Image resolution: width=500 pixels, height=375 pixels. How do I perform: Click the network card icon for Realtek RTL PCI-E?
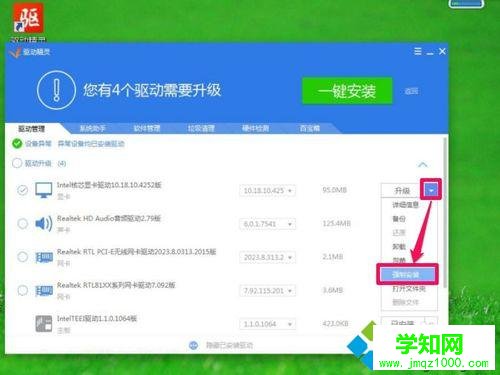pos(44,257)
